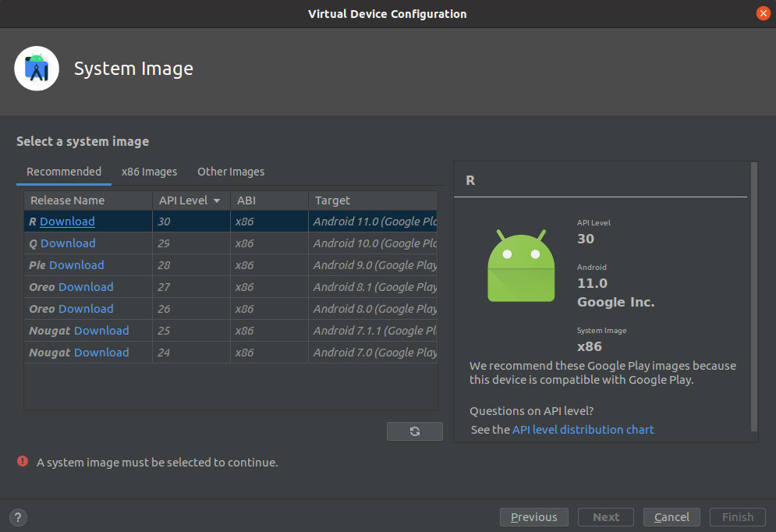
Task: Download the Pie system image
Action: tap(76, 265)
